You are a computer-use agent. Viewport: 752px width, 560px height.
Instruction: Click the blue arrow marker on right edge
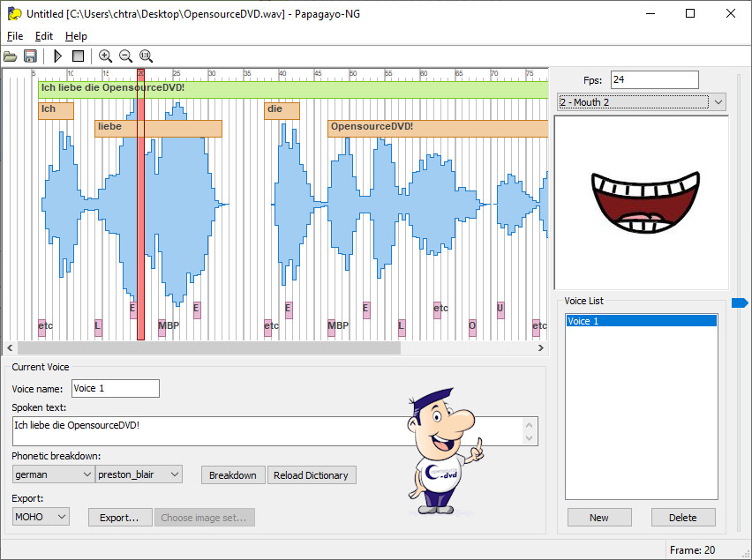(x=740, y=303)
